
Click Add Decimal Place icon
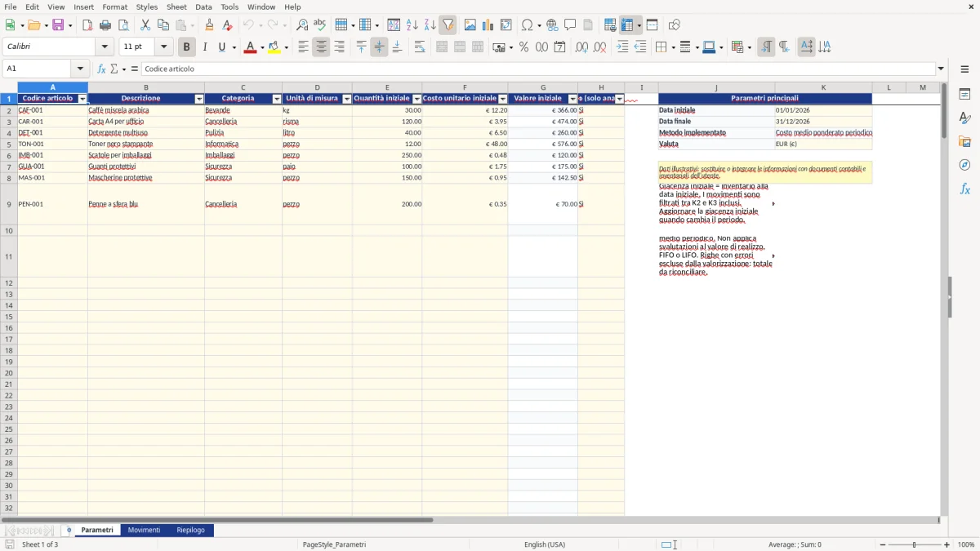[581, 47]
